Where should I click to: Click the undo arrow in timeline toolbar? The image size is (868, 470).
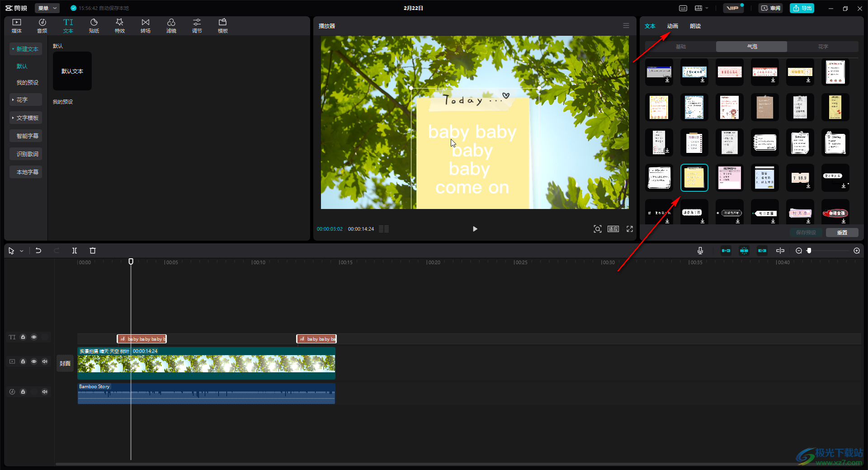(38, 251)
